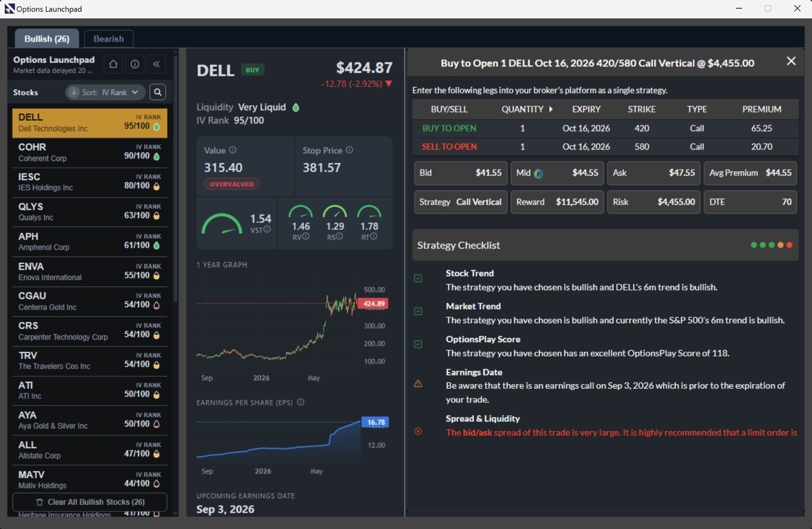Open the Sort: IV Rank dropdown
This screenshot has width=812, height=529.
(x=105, y=92)
